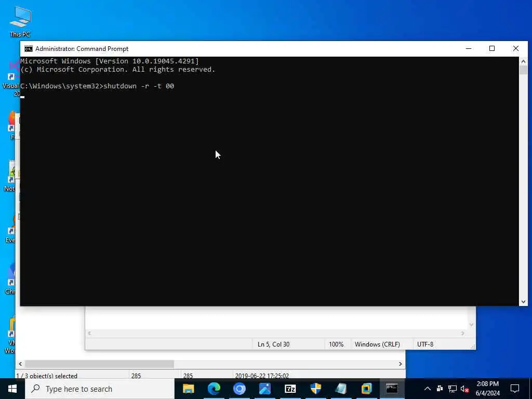Viewport: 532px width, 399px height.
Task: Click the Microsoft Windows version line
Action: [x=110, y=61]
